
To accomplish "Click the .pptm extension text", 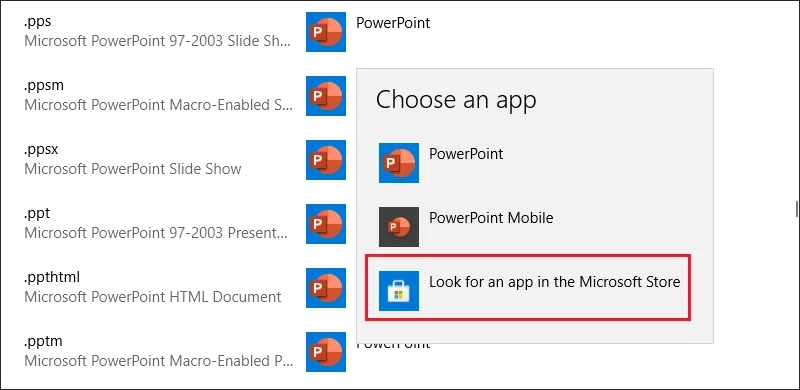I will 43,342.
